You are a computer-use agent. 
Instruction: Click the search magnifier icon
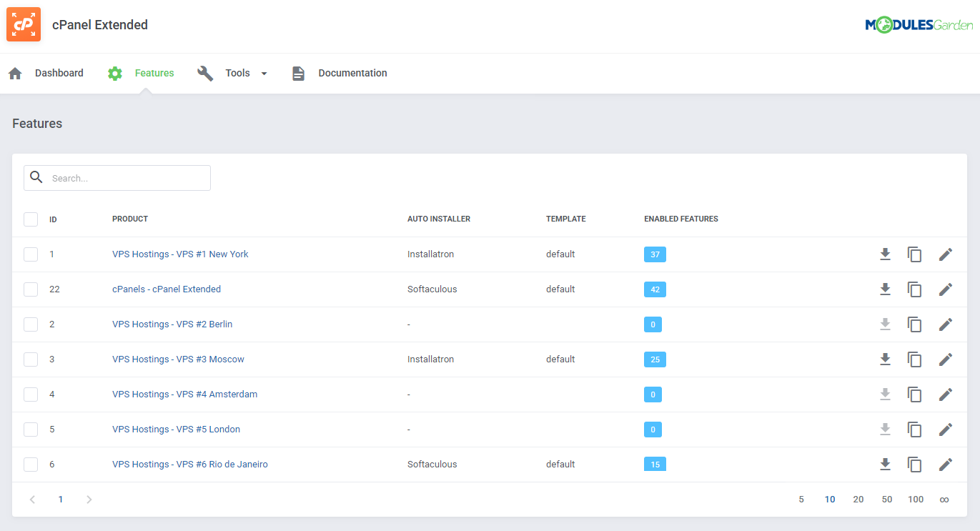pos(36,177)
